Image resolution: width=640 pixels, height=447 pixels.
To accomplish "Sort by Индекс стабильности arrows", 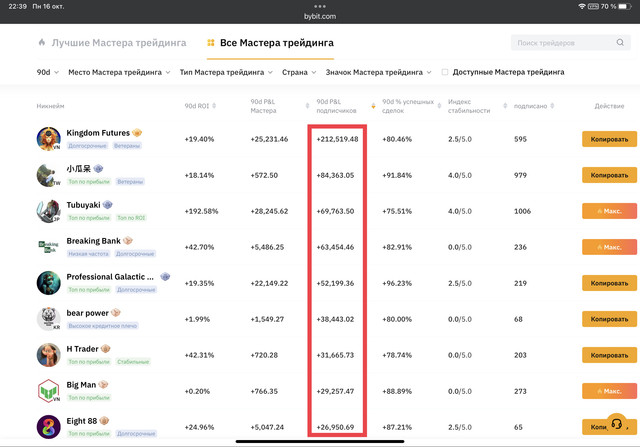I will (x=505, y=106).
